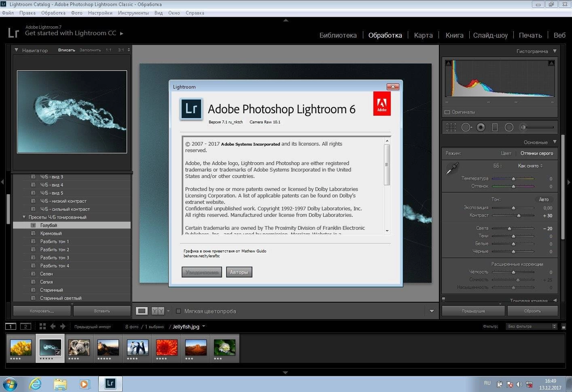Viewport: 572px width, 392px height.
Task: Toggle the Оригиналы checkbox under histogram
Action: pyautogui.click(x=447, y=112)
